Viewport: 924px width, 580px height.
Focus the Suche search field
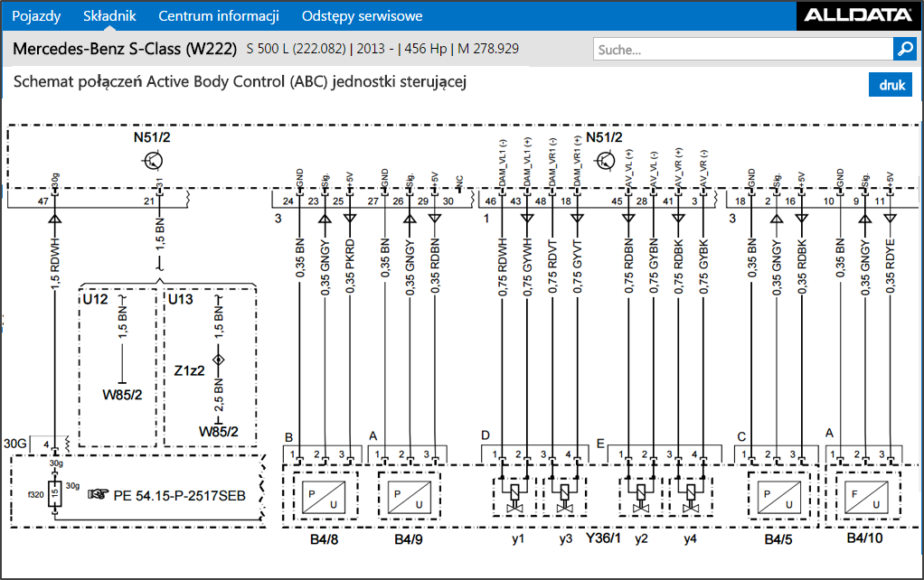(743, 50)
